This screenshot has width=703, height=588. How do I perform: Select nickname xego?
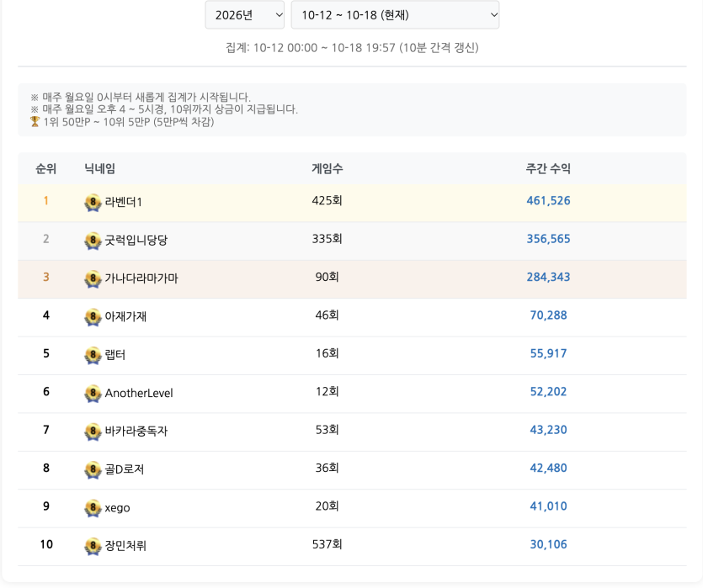tap(118, 508)
